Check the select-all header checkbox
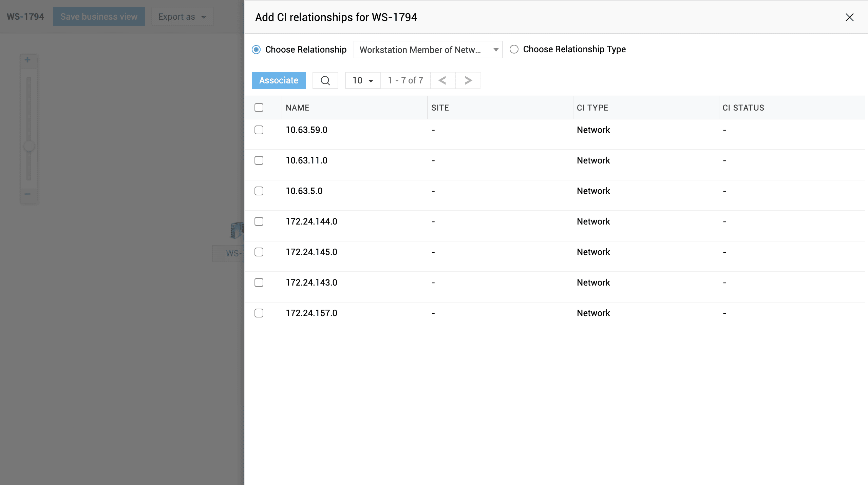This screenshot has width=868, height=485. click(x=259, y=108)
